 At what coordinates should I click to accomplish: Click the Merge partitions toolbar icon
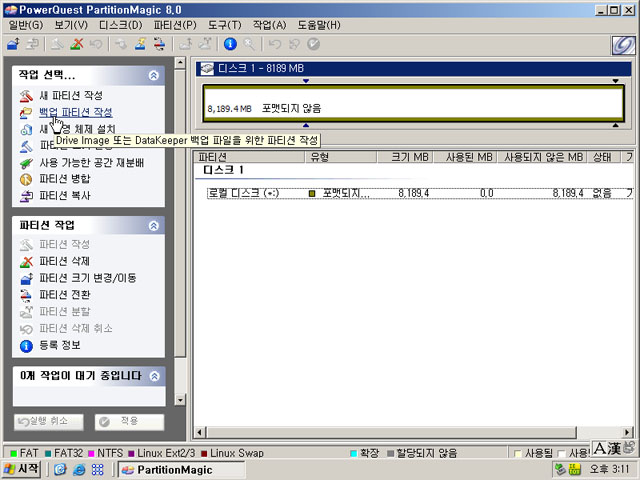tap(185, 44)
